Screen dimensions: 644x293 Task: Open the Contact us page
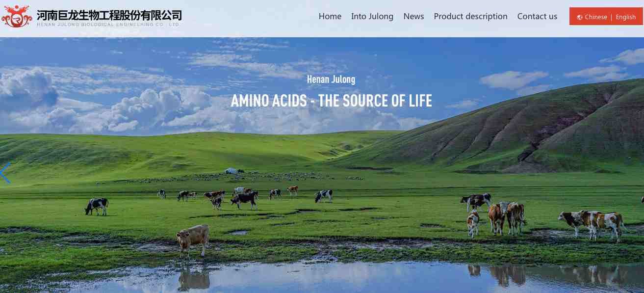coord(537,16)
